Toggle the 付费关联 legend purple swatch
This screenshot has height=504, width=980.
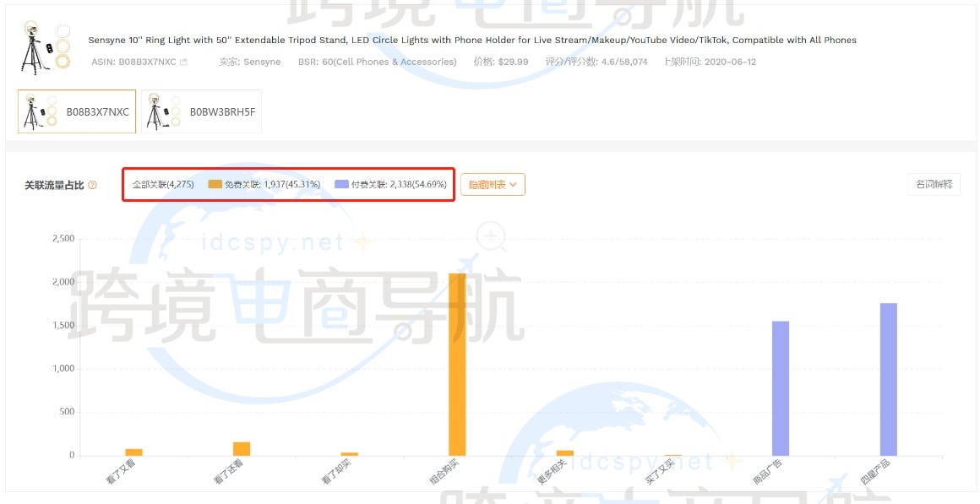341,184
